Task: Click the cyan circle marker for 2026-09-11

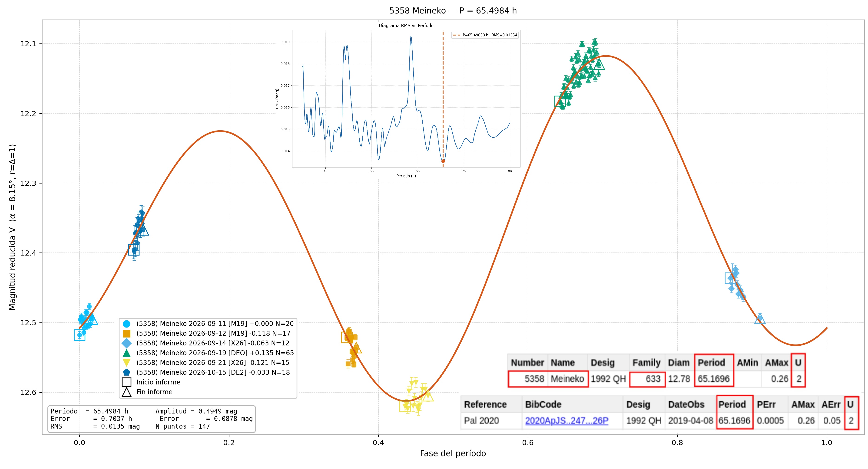Action: point(126,324)
